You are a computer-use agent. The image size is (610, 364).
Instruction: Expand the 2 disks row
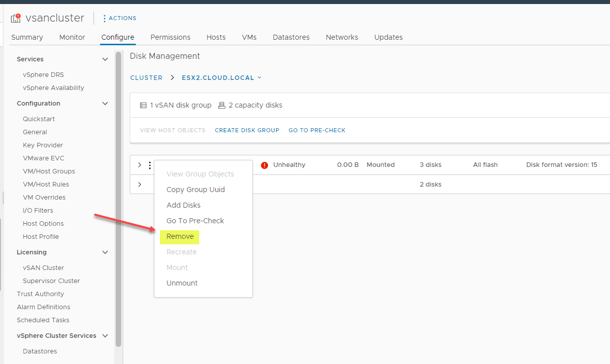(x=139, y=185)
